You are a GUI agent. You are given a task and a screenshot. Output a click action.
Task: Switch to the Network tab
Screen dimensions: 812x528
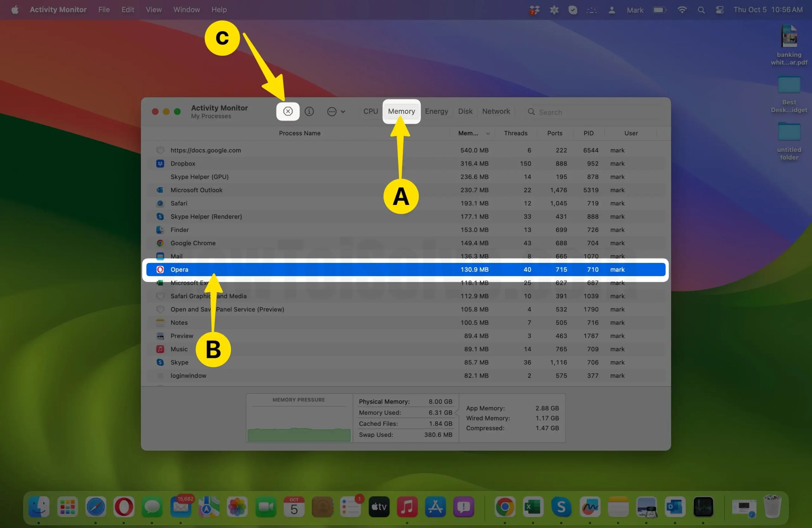coord(496,111)
